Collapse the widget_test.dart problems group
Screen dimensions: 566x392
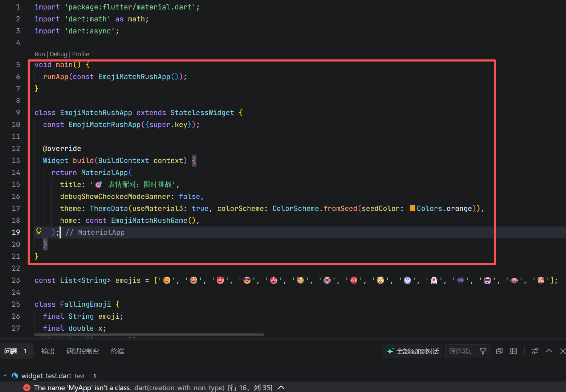tap(5, 376)
